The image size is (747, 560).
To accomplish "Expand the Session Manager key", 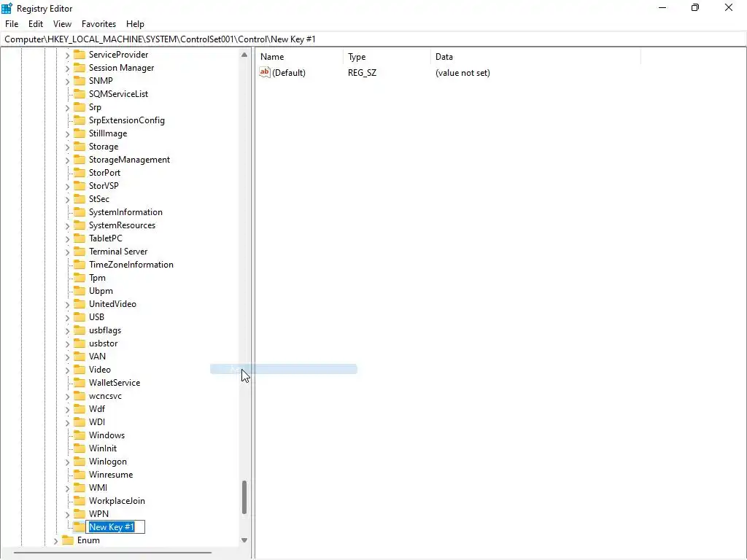I will [x=67, y=68].
